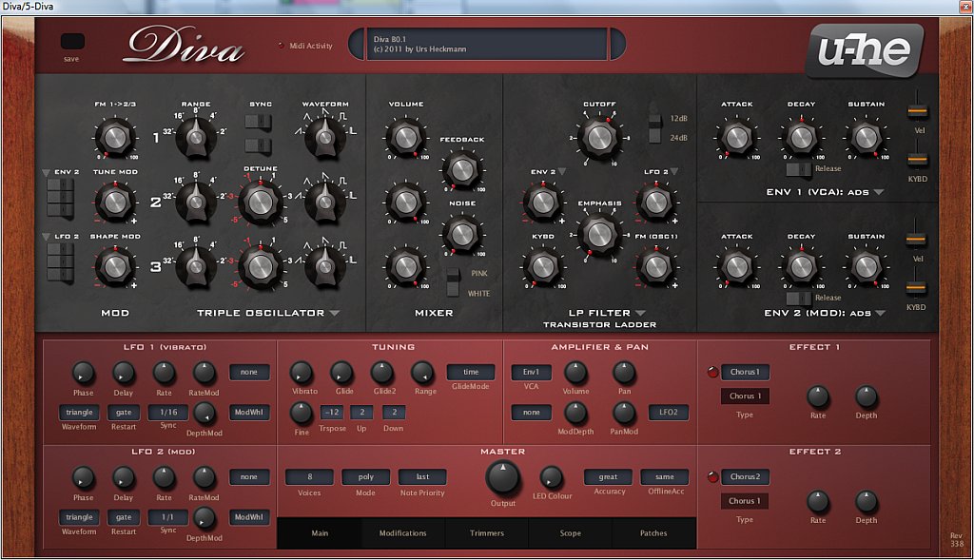Open the LP Filter type dropdown
974x560 pixels.
pyautogui.click(x=641, y=313)
